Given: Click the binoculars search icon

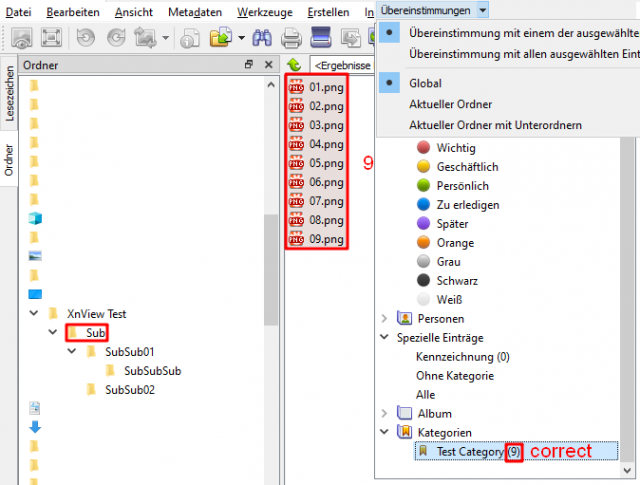Looking at the screenshot, I should tap(262, 38).
